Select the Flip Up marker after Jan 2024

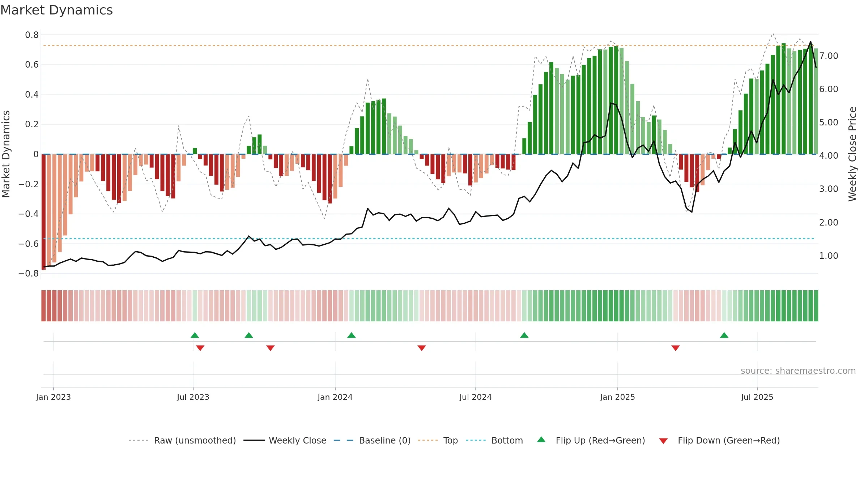coord(352,335)
